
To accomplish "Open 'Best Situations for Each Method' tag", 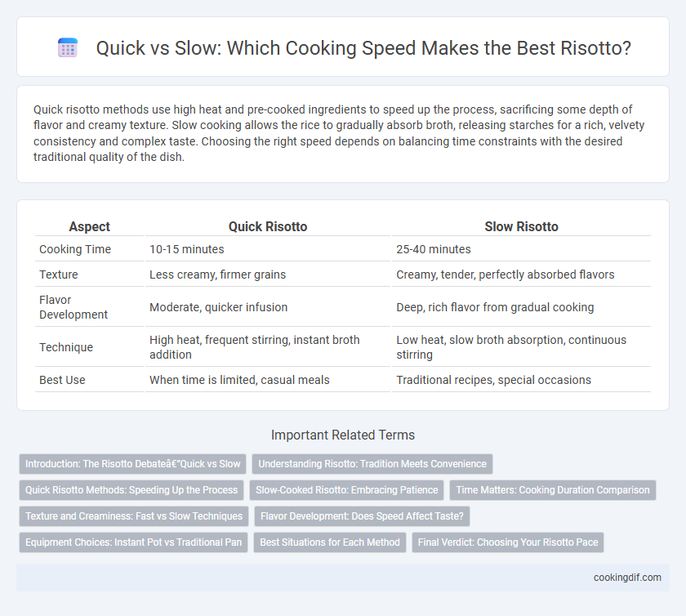I will [x=330, y=542].
